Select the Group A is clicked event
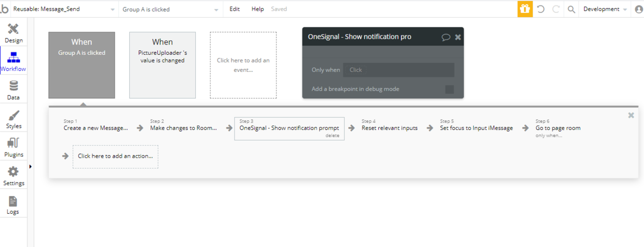The width and height of the screenshot is (644, 247). point(82,65)
